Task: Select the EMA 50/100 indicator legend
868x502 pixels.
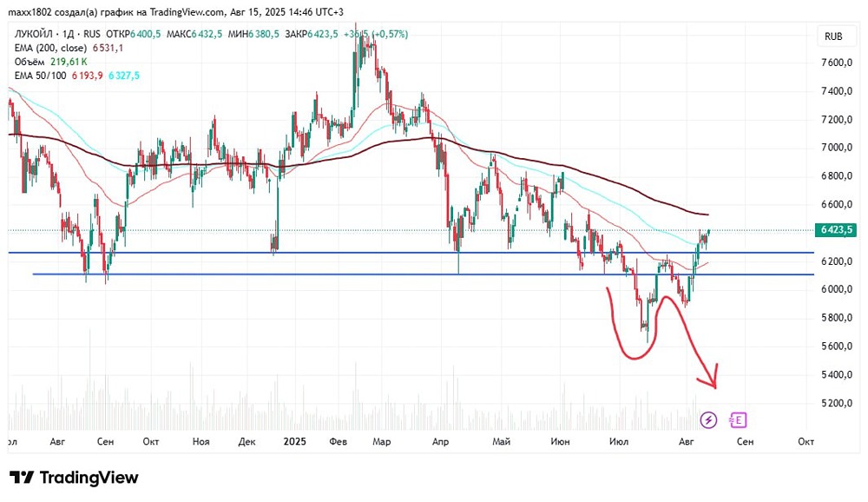Action: 40,76
